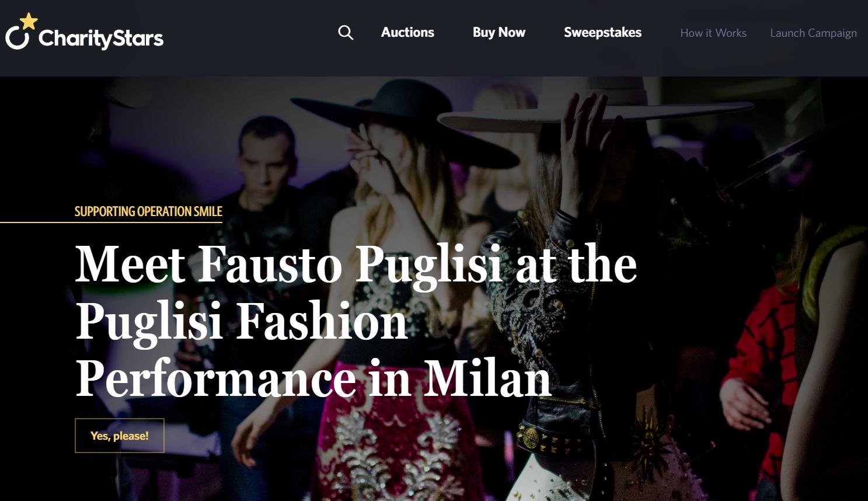Open the Auctions menu item
868x501 pixels.
coord(407,33)
